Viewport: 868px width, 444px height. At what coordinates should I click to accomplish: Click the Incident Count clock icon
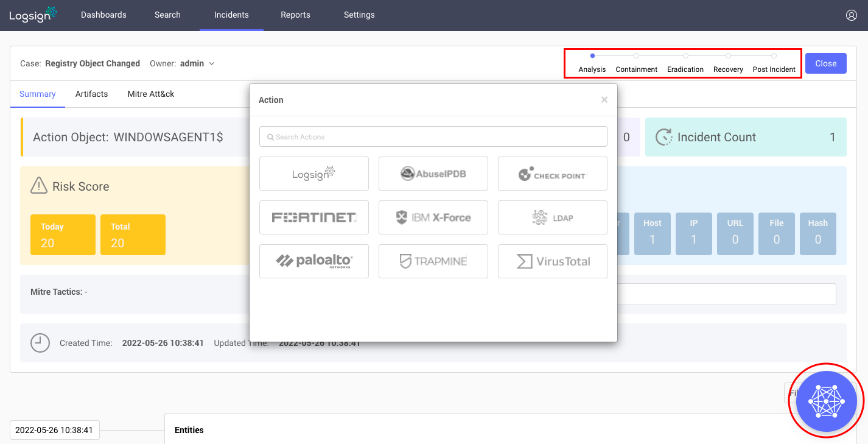pyautogui.click(x=663, y=137)
